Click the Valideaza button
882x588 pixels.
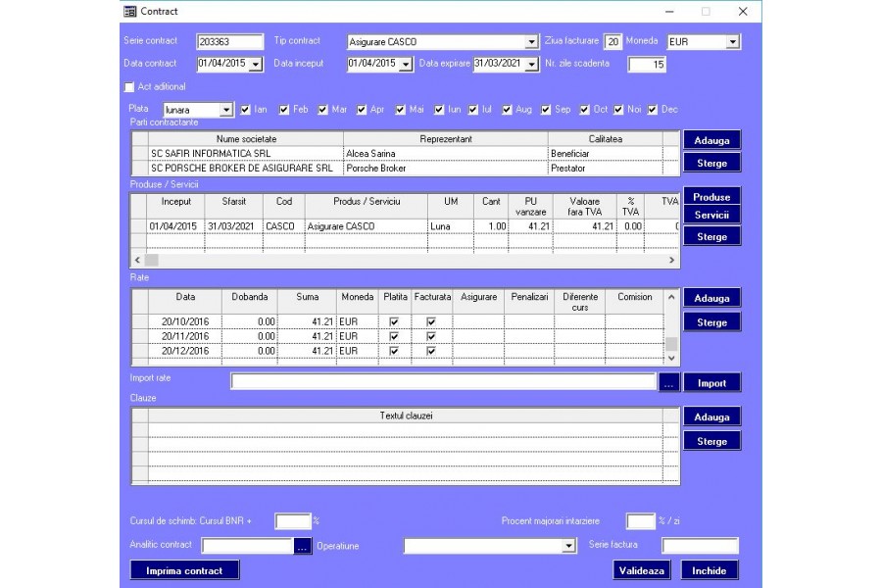[641, 570]
